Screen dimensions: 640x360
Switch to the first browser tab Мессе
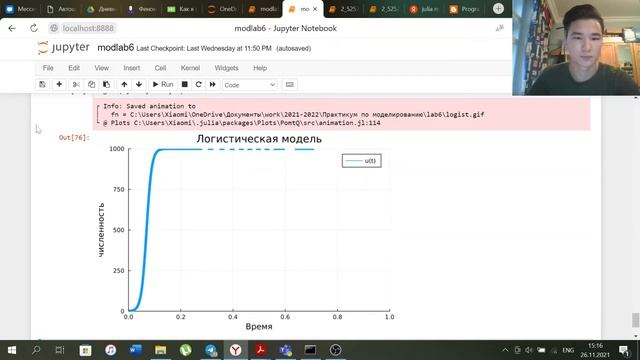pos(20,9)
